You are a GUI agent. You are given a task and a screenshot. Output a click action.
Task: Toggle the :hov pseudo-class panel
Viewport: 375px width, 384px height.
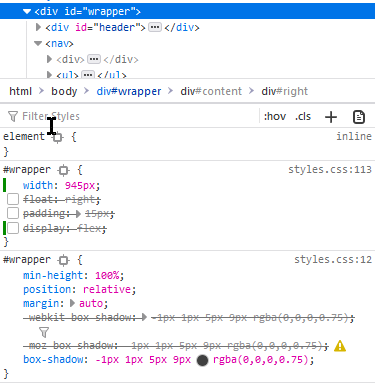(x=275, y=116)
